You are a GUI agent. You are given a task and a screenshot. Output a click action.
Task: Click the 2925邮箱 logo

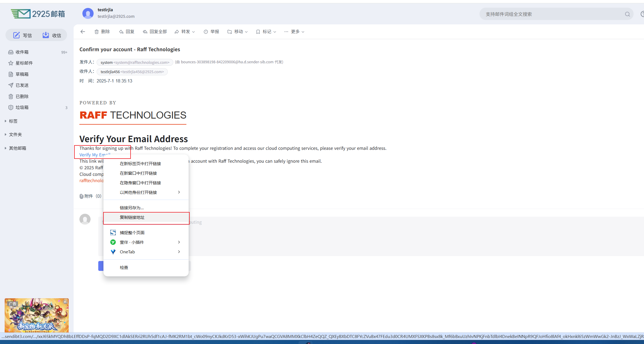(38, 14)
